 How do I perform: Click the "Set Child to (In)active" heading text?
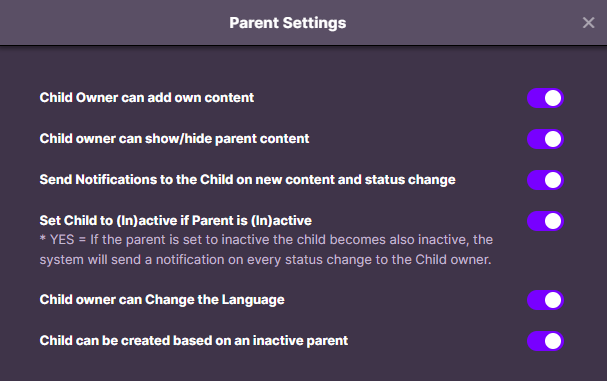(x=175, y=221)
